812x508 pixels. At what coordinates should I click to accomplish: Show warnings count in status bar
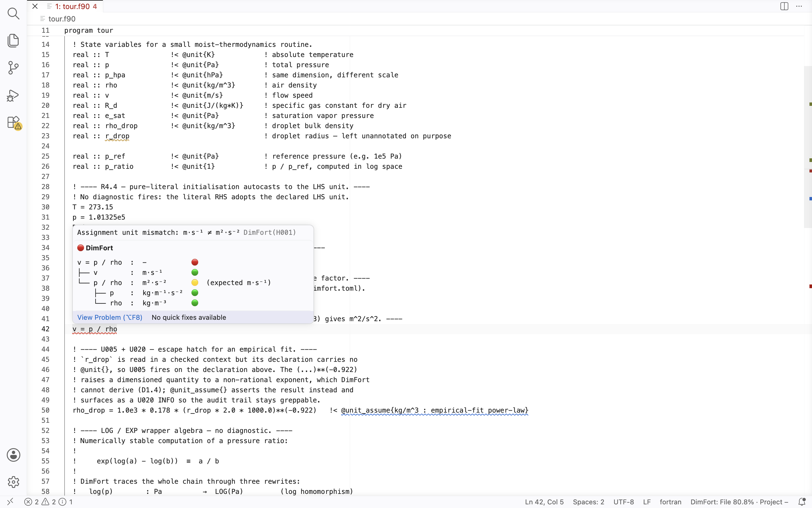click(x=49, y=502)
